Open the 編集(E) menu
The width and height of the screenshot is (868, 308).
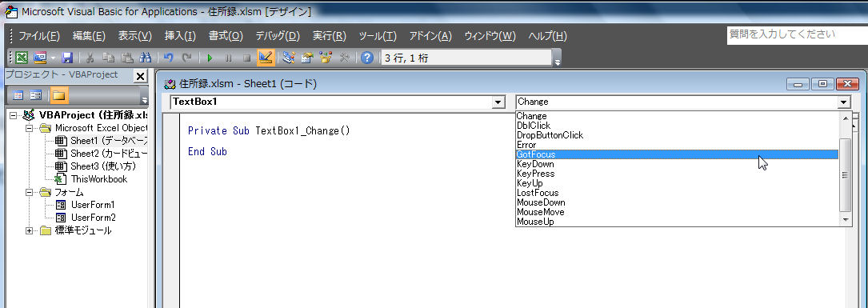click(89, 36)
